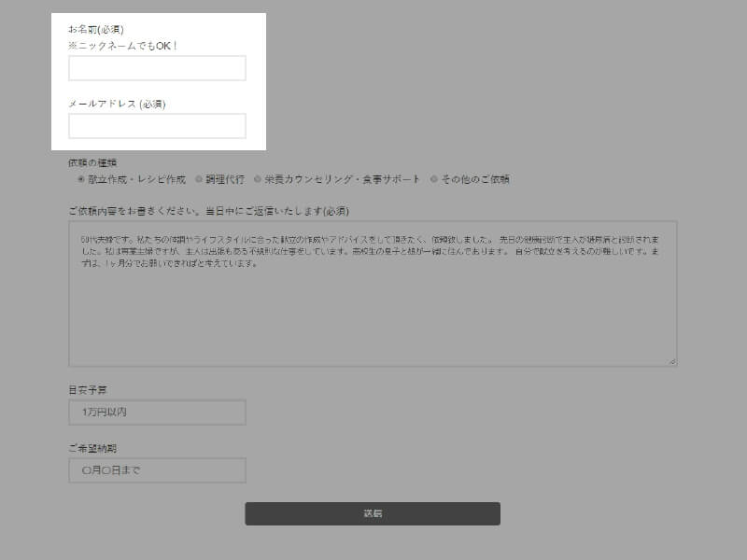Select the 献立作成・レシピ作成 radio option
Viewport: 747px width, 560px height.
coord(81,179)
